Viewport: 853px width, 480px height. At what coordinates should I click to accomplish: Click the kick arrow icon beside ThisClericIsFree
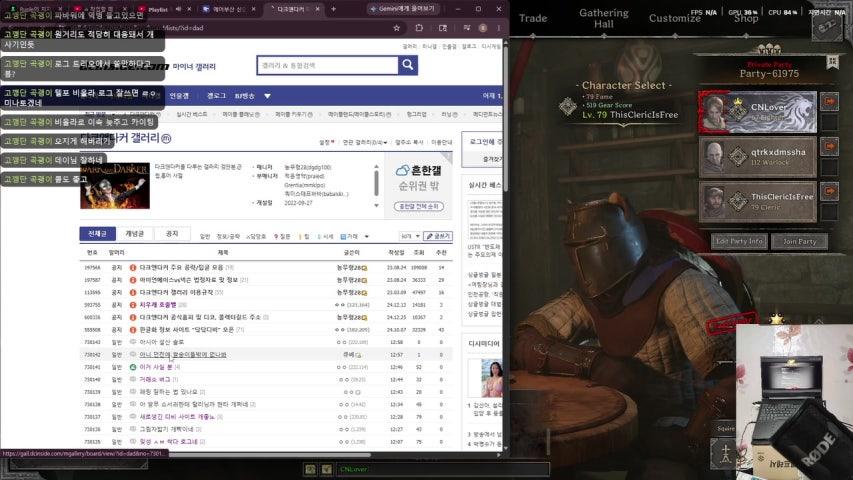pyautogui.click(x=830, y=192)
